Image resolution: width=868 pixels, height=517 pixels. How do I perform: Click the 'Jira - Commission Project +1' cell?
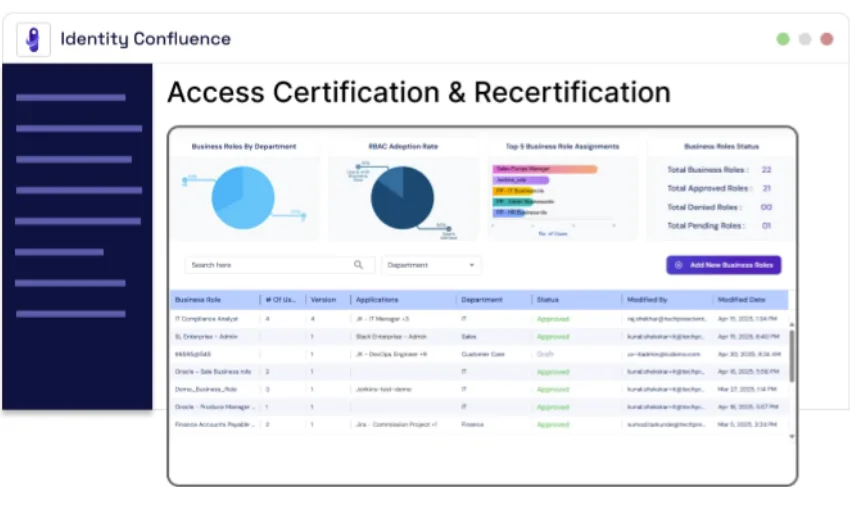[x=396, y=425]
